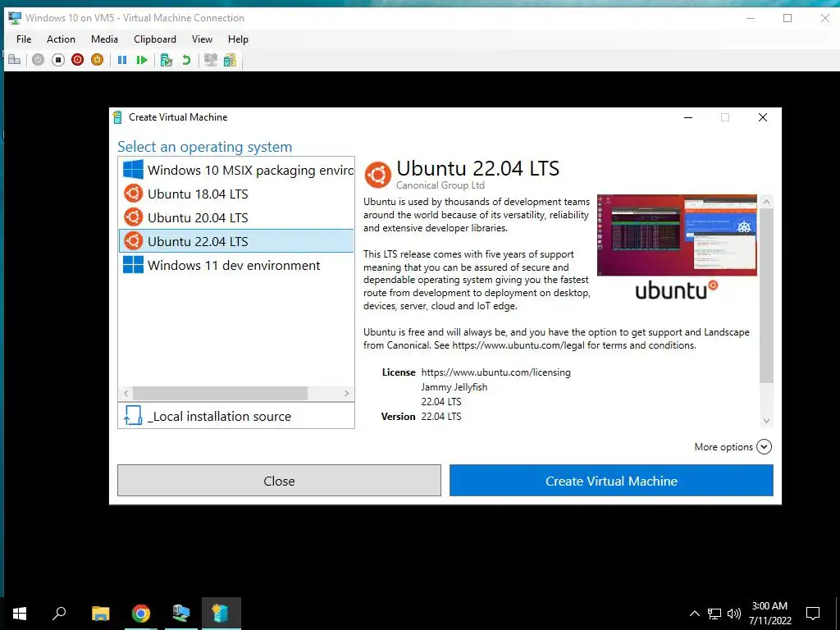Open File Explorer from taskbar
This screenshot has width=840, height=630.
pos(101,614)
